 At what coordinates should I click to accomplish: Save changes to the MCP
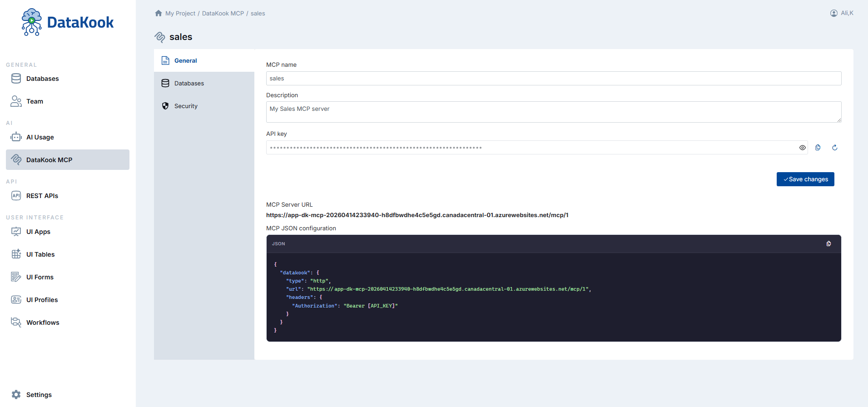click(x=805, y=179)
